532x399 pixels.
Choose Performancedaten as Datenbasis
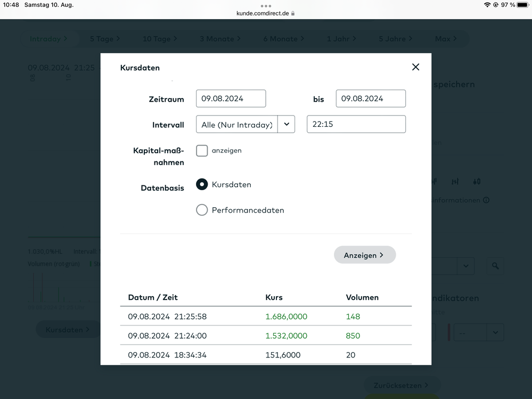pos(202,210)
